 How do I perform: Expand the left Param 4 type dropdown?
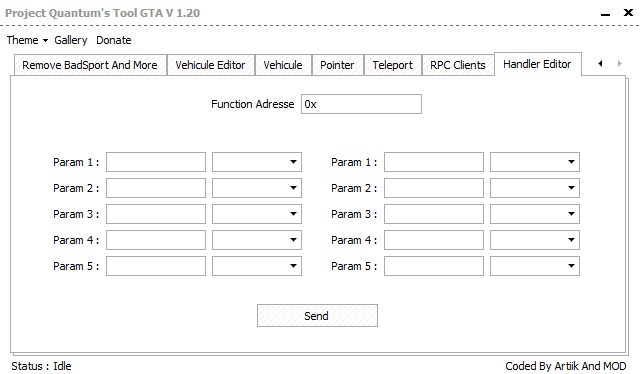pos(257,240)
